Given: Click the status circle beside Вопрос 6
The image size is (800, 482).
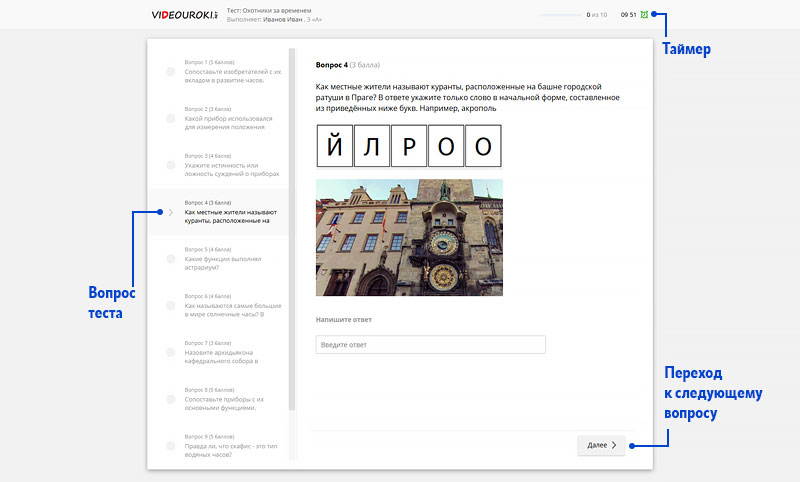Looking at the screenshot, I should (x=171, y=306).
